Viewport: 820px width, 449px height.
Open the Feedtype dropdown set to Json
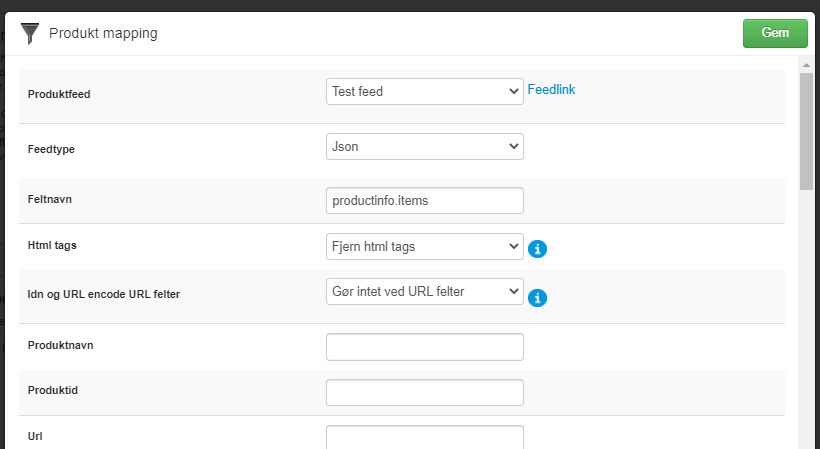(x=425, y=146)
